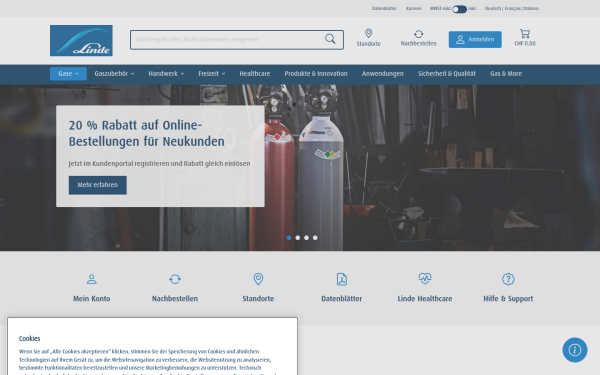Screen dimensions: 600x375
Task: Switch language to Italiano
Action: coord(531,8)
